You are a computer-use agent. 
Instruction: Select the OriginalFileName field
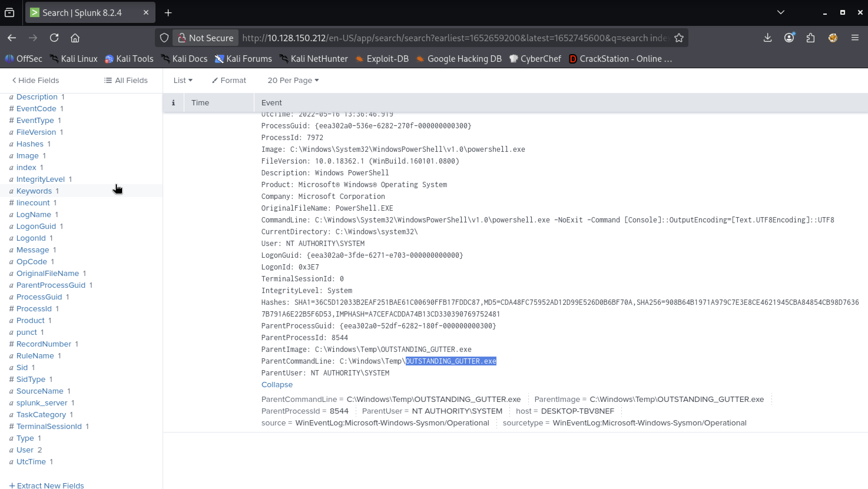(x=47, y=273)
